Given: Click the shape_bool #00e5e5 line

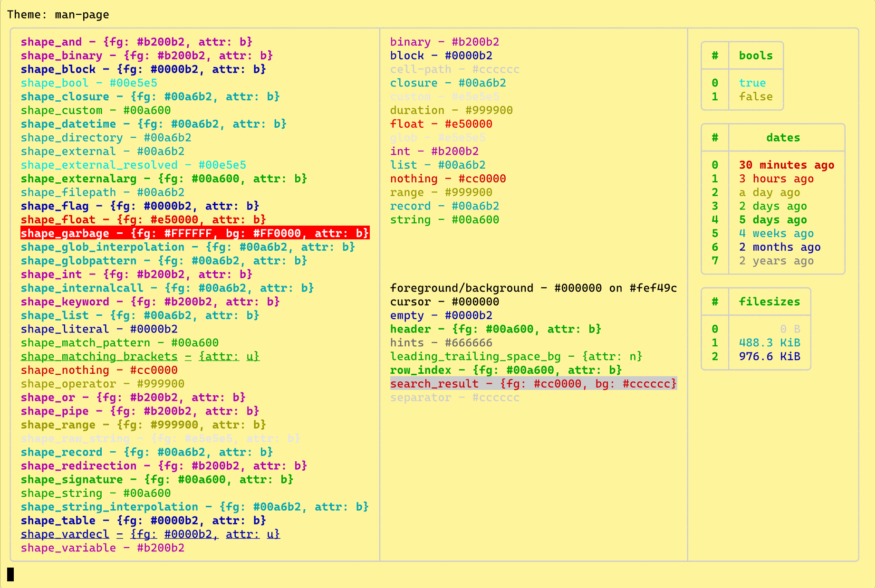Looking at the screenshot, I should pos(89,83).
